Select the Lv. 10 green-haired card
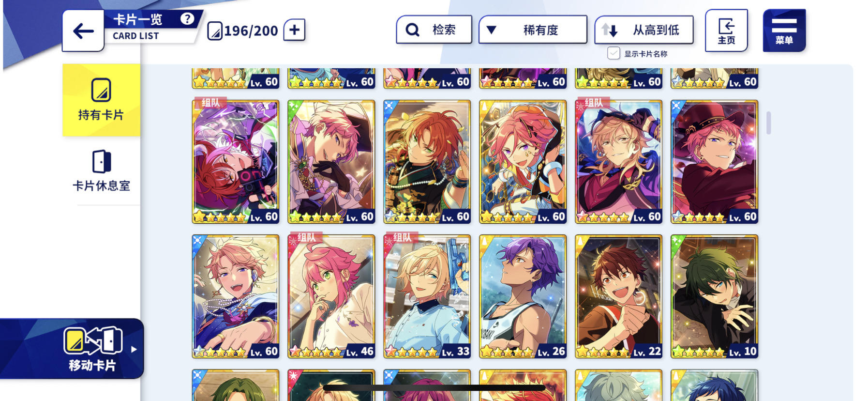 (714, 296)
